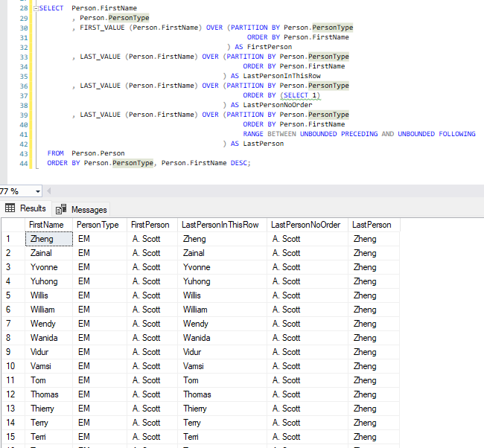Click the Zheng cell in FirstName column row 1
Viewport: 484px width, 448px height.
49,239
